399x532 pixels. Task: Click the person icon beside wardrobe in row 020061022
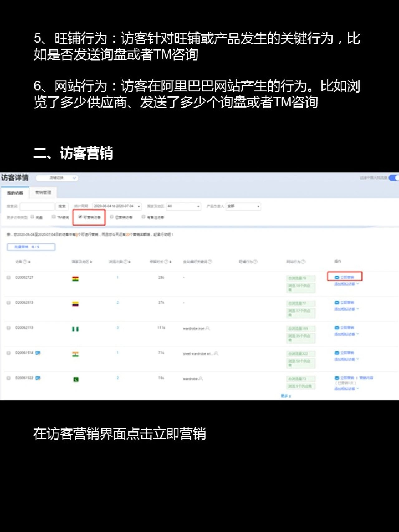pos(201,379)
